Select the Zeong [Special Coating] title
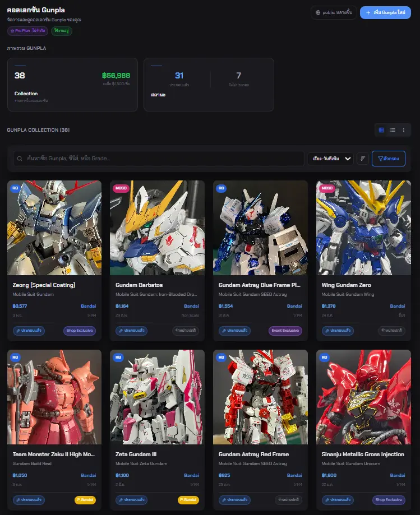420x515 pixels. [x=44, y=285]
